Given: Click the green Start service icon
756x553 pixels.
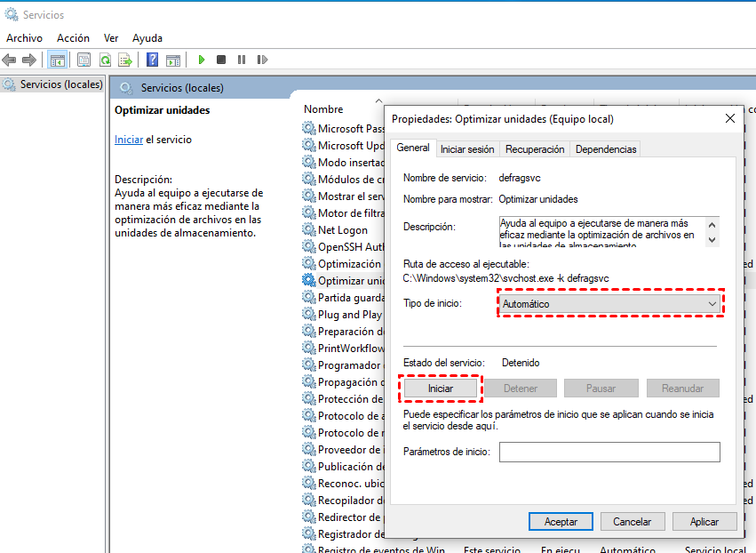Looking at the screenshot, I should (x=200, y=60).
